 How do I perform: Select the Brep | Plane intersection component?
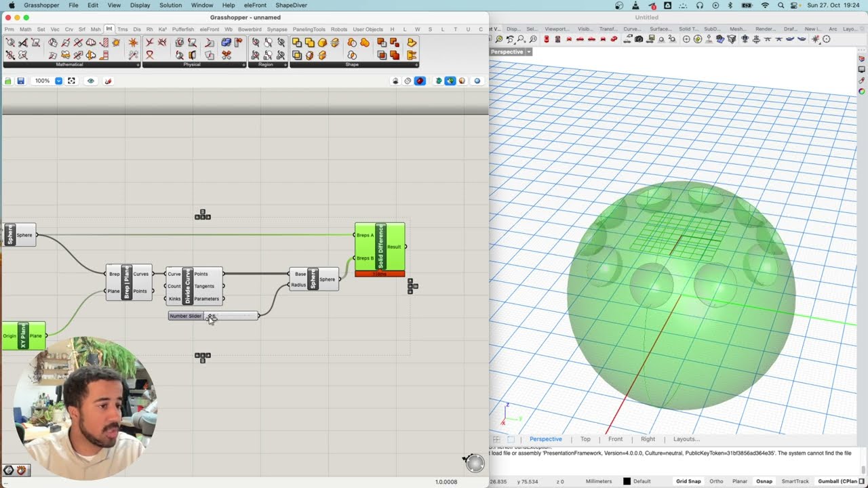(x=129, y=283)
